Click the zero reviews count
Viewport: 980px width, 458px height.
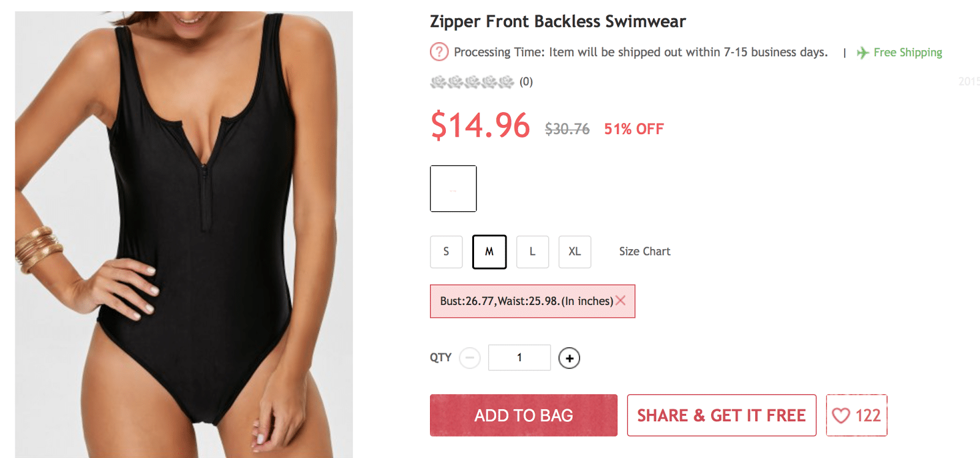point(526,82)
